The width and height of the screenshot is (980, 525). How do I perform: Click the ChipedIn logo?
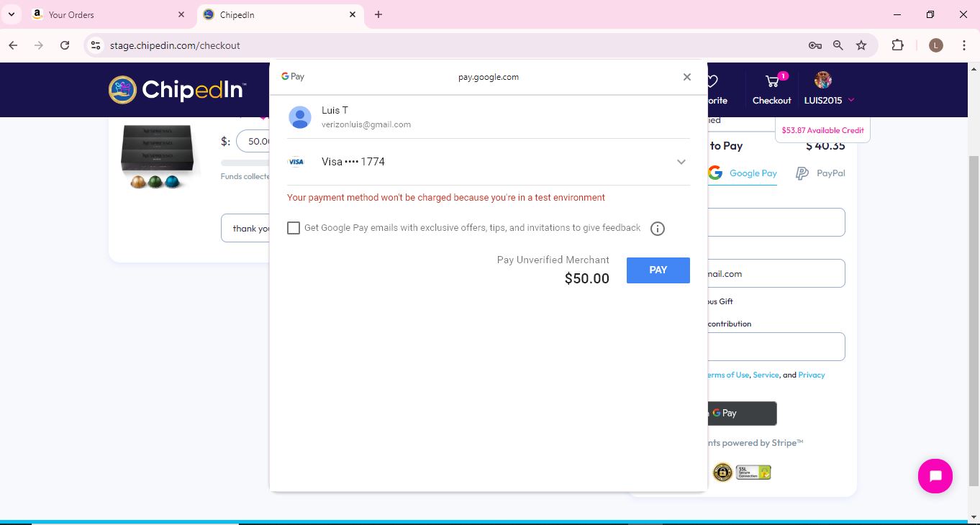[x=177, y=90]
